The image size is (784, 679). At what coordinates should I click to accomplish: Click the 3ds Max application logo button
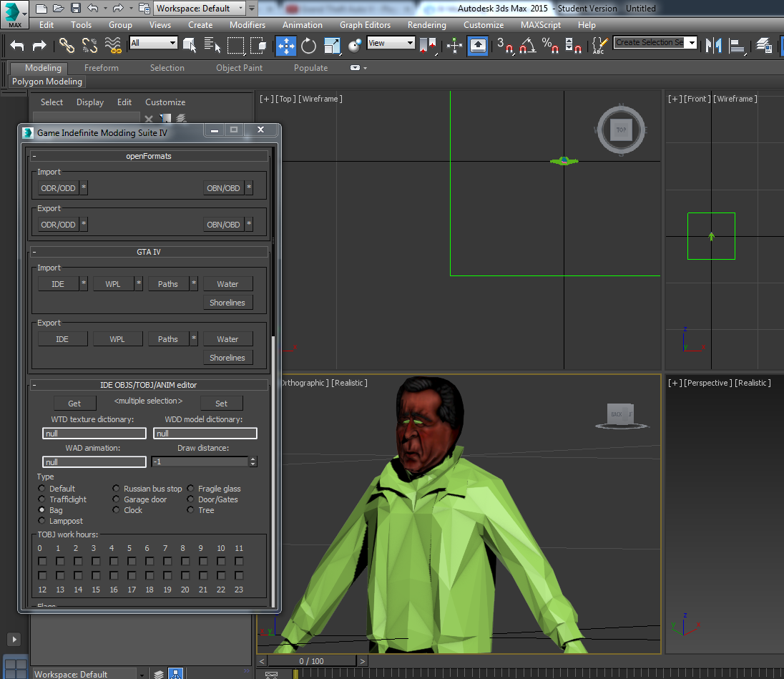pos(14,14)
